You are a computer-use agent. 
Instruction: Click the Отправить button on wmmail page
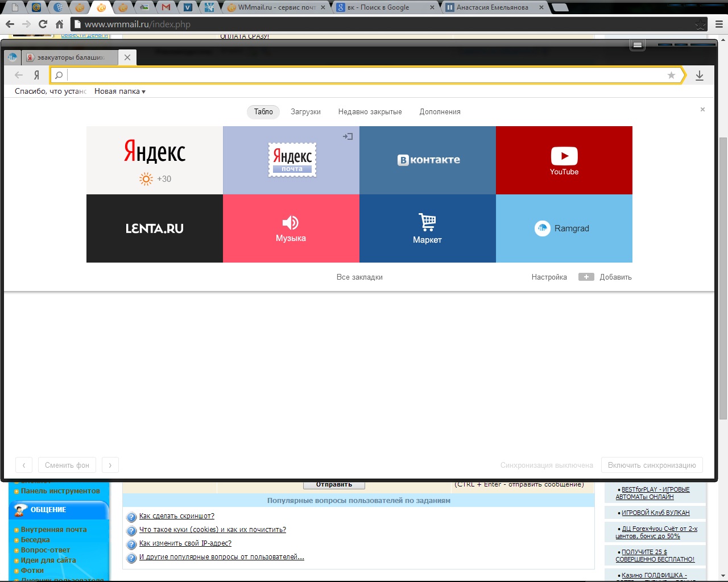[334, 485]
